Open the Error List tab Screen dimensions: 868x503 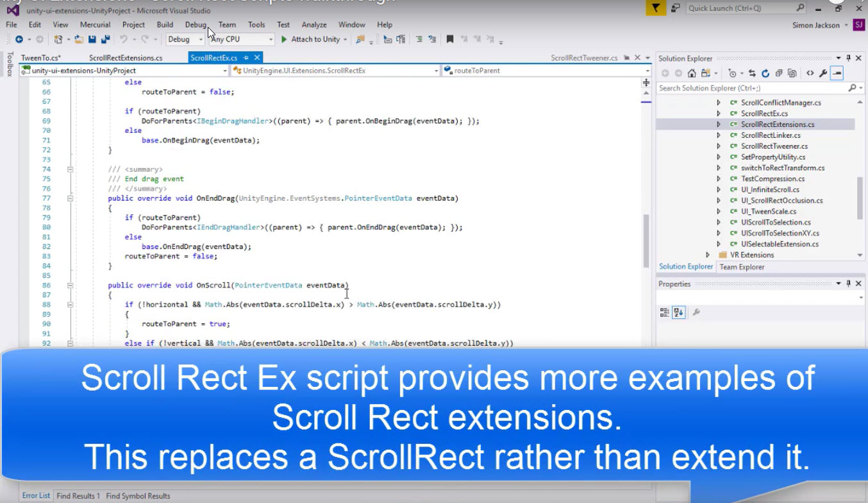36,495
